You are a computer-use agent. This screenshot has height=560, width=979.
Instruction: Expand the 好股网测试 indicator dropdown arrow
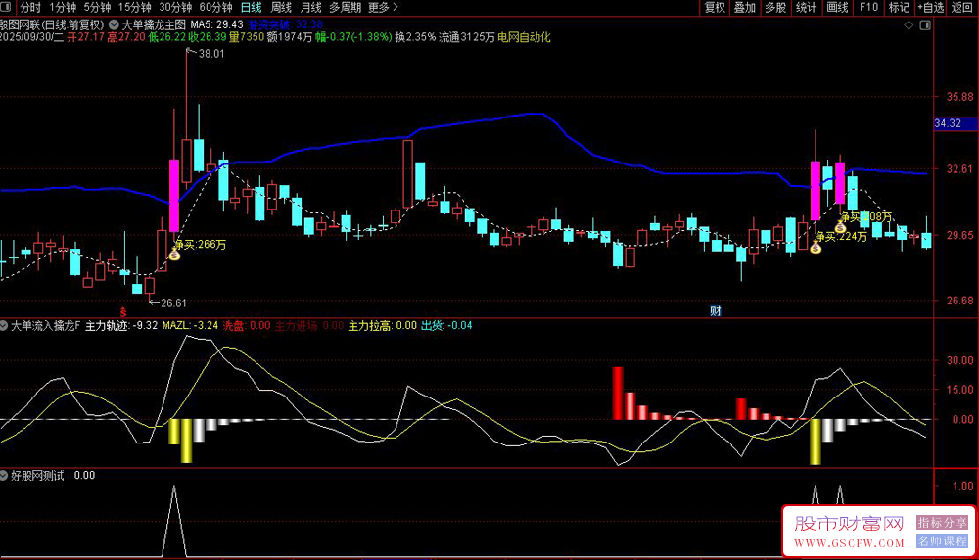(x=5, y=476)
